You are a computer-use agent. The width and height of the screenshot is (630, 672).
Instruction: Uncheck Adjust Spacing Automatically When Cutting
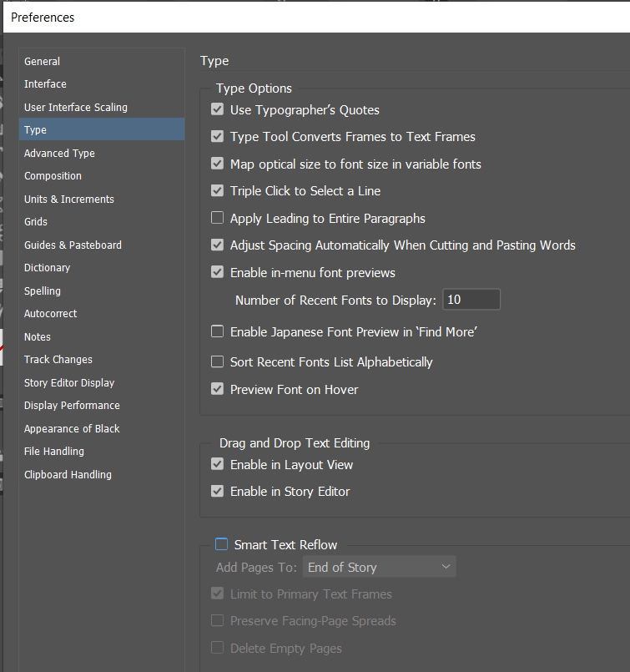point(217,245)
